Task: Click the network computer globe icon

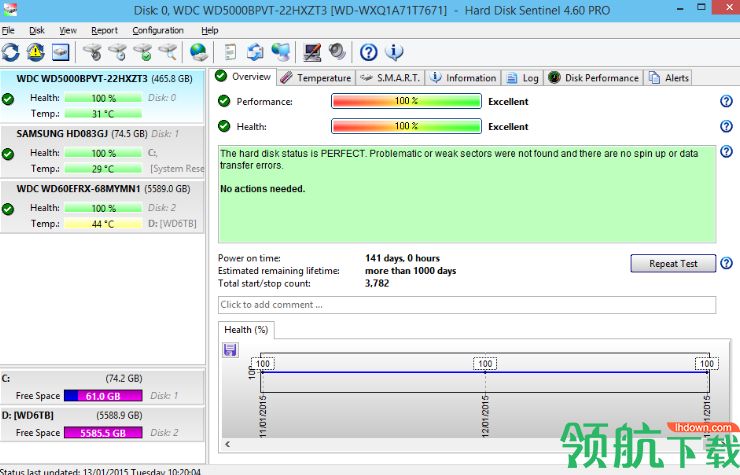Action: click(281, 52)
